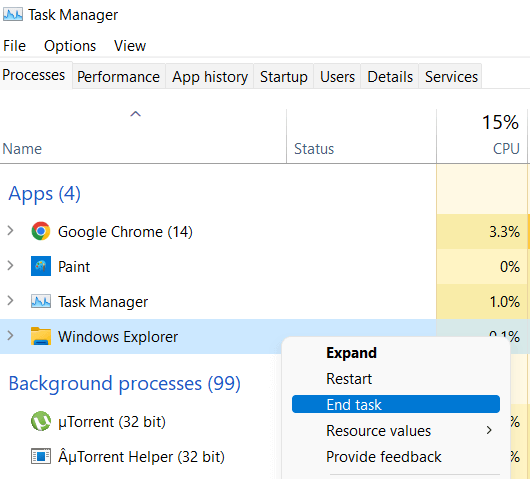Open the Options menu
This screenshot has height=479, width=530.
70,46
